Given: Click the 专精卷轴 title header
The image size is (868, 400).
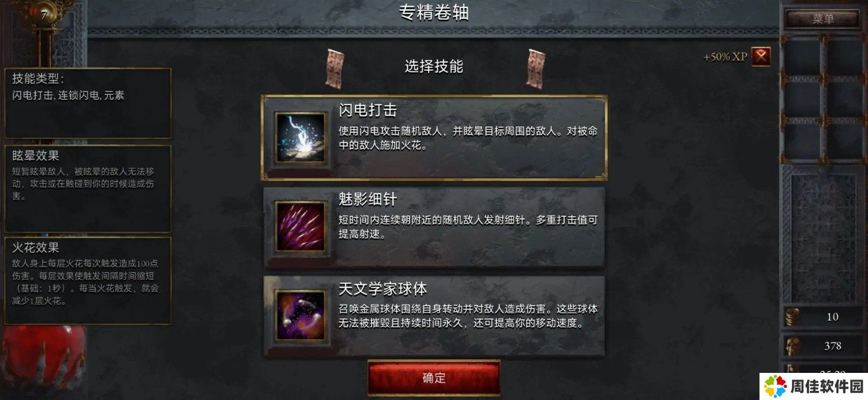Looking at the screenshot, I should tap(434, 12).
